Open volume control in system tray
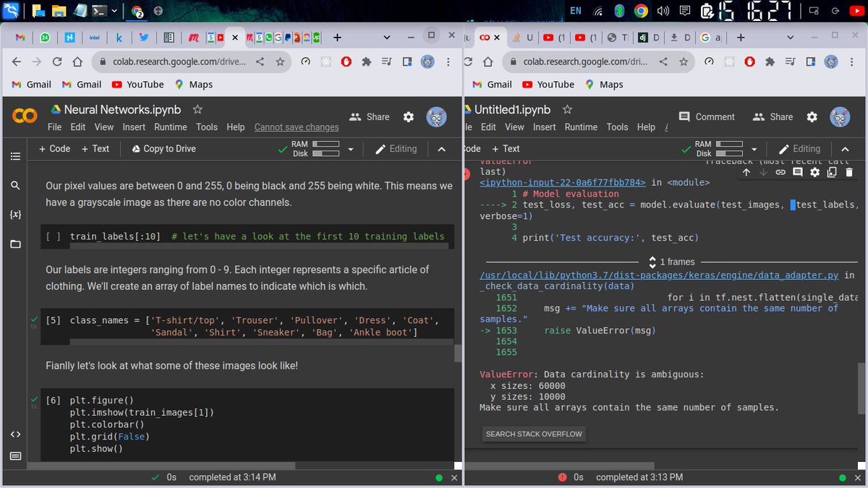Viewport: 868px width, 488px height. [663, 11]
